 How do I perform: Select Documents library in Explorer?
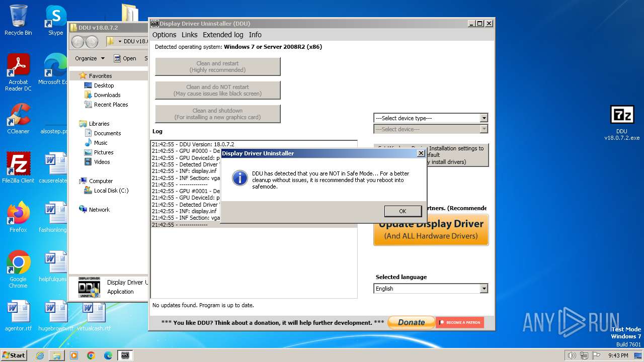click(x=107, y=133)
